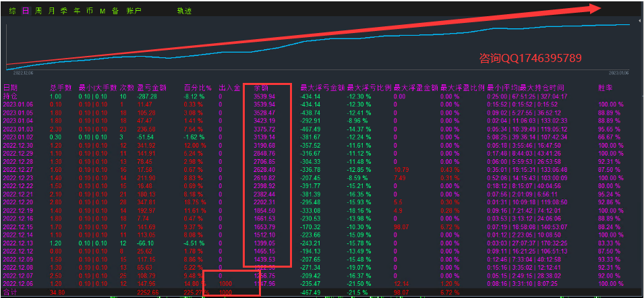The height and width of the screenshot is (298, 644).
Task: Select the M tab
Action: 103,11
